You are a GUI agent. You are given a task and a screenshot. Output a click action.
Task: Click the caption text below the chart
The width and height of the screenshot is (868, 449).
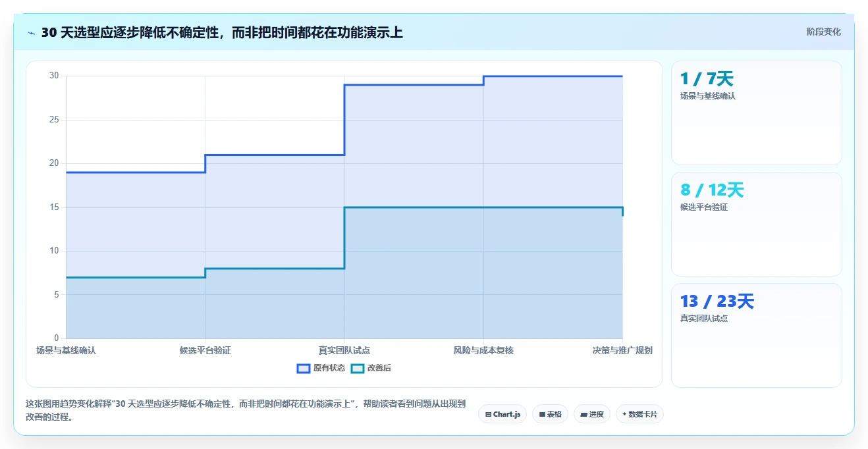(246, 410)
